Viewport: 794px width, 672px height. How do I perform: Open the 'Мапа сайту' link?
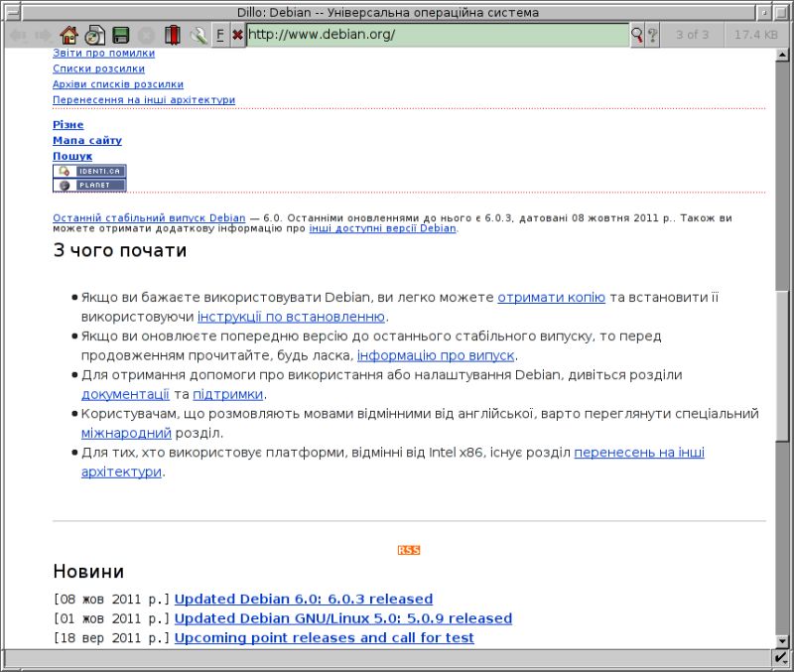[x=86, y=140]
